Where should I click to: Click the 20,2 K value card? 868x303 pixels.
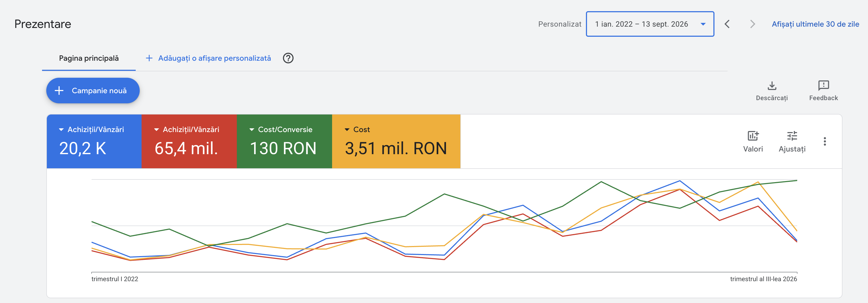click(94, 141)
